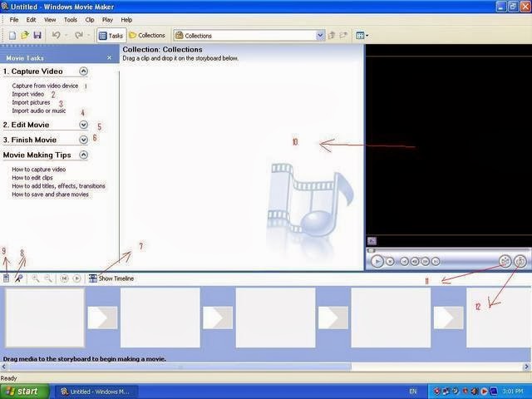Click the Import video link

pyautogui.click(x=27, y=94)
